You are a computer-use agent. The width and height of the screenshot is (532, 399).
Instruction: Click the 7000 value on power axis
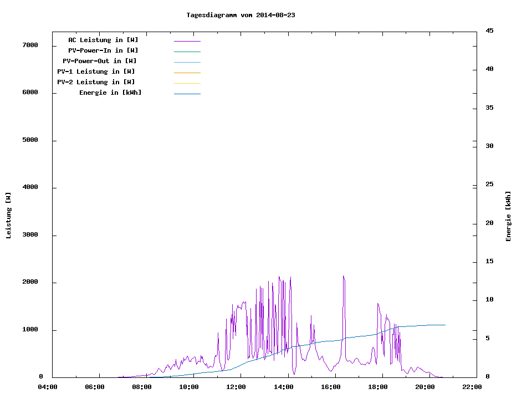click(x=29, y=45)
